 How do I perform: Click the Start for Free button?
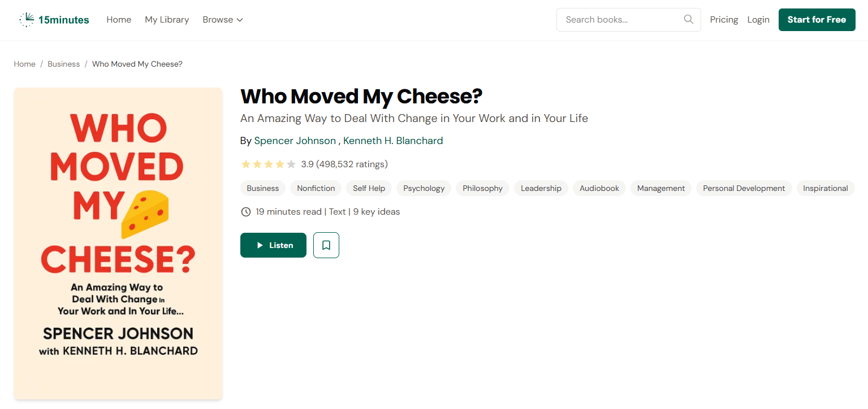(817, 20)
